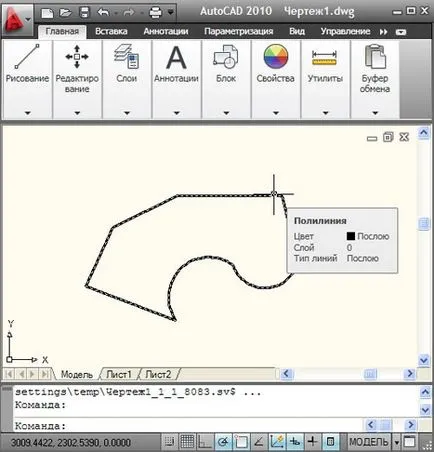Minimize the ribbon with the panel toggle button
Image resolution: width=434 pixels, height=452 pixels.
click(x=401, y=32)
